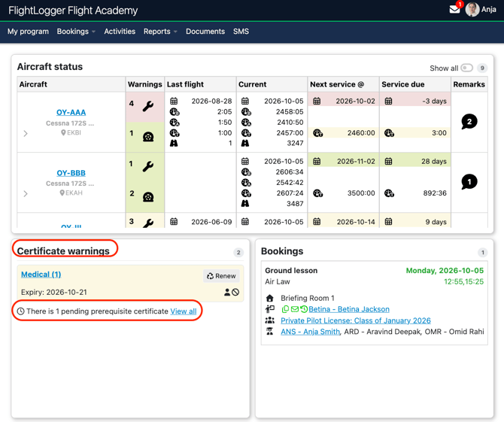The image size is (504, 422).
Task: Click the Renew button for Medical
Action: click(x=221, y=276)
